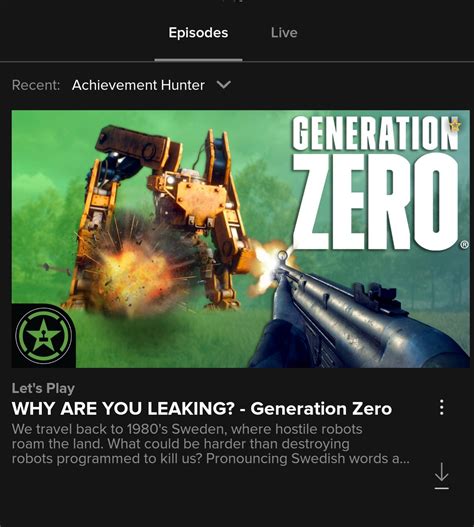The height and width of the screenshot is (527, 474).
Task: Open the WHY ARE YOU LEAKING? episode title
Action: point(202,409)
